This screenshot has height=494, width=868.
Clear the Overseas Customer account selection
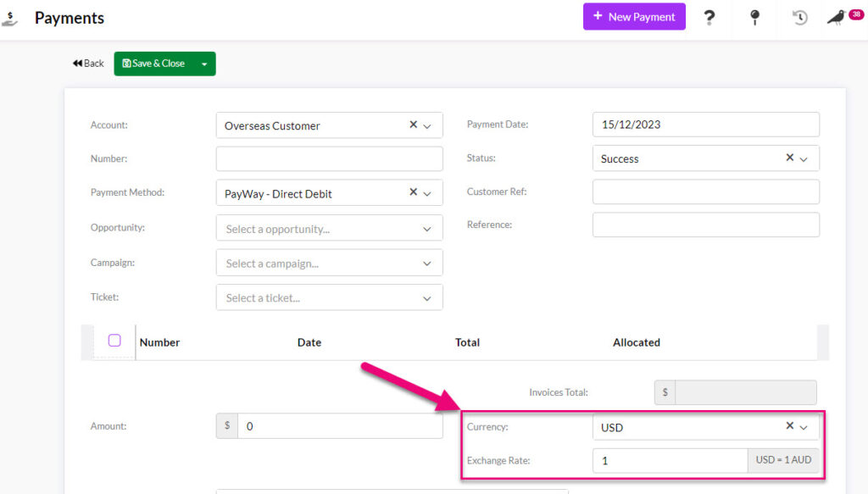(x=414, y=125)
